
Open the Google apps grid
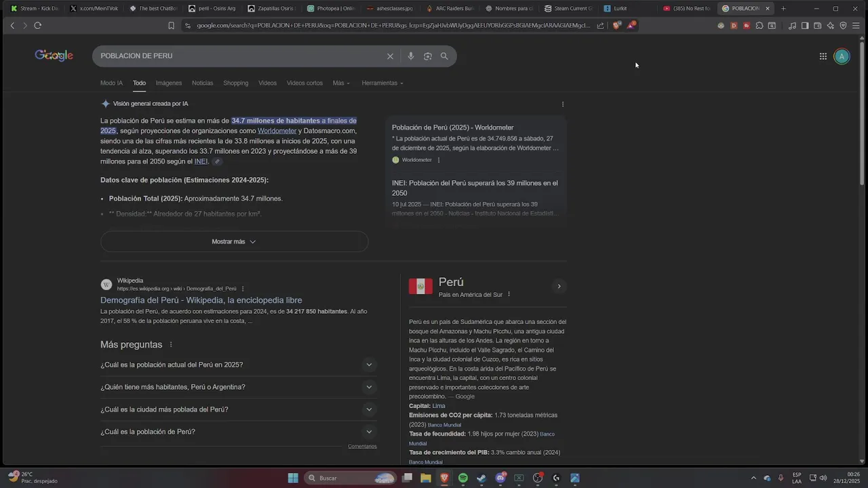823,56
